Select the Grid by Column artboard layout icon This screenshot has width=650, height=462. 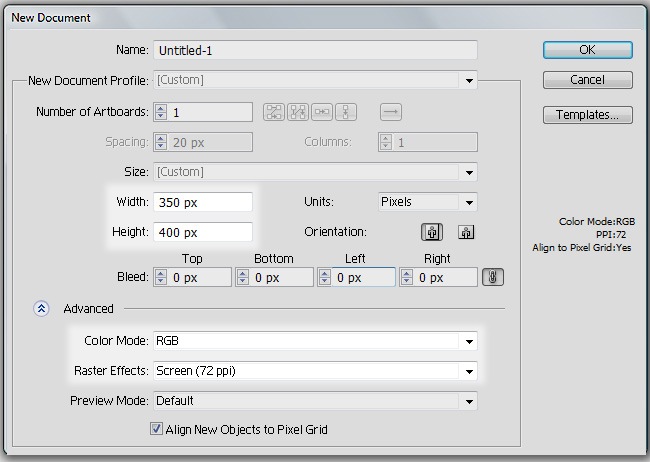click(297, 112)
